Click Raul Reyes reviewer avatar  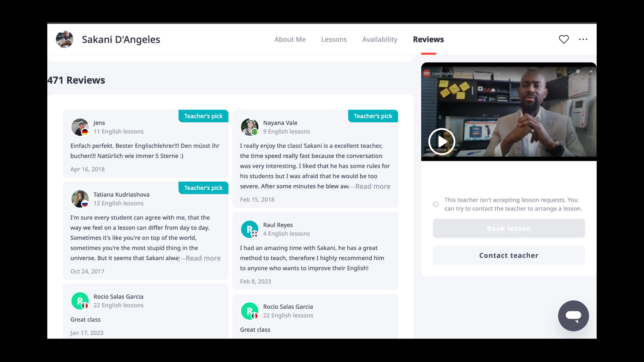[x=250, y=229]
